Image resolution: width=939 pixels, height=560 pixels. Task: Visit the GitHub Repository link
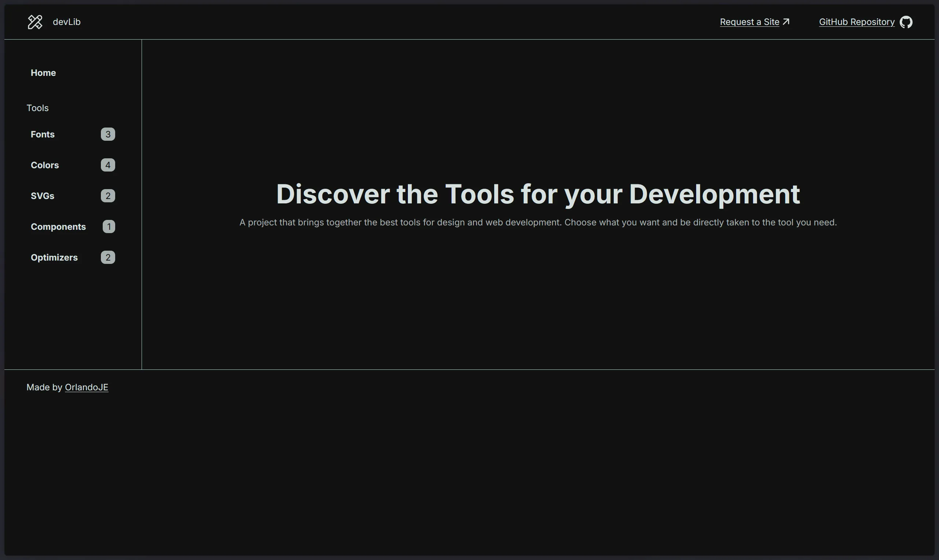(x=856, y=22)
